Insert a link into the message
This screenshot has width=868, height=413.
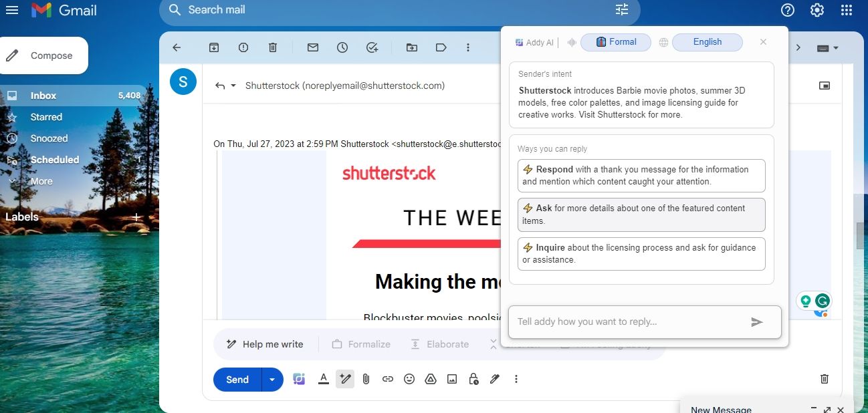387,379
